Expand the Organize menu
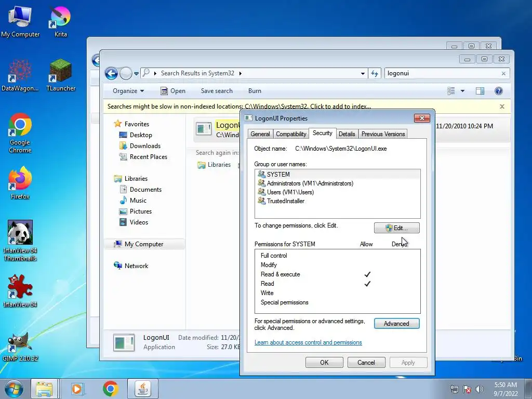This screenshot has height=399, width=532. tap(128, 91)
